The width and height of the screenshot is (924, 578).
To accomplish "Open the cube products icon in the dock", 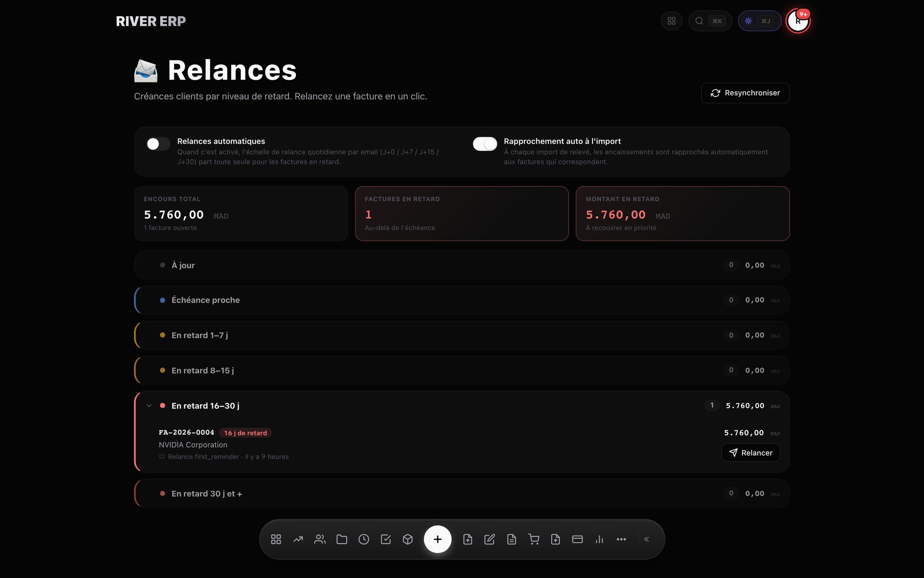I will 408,539.
